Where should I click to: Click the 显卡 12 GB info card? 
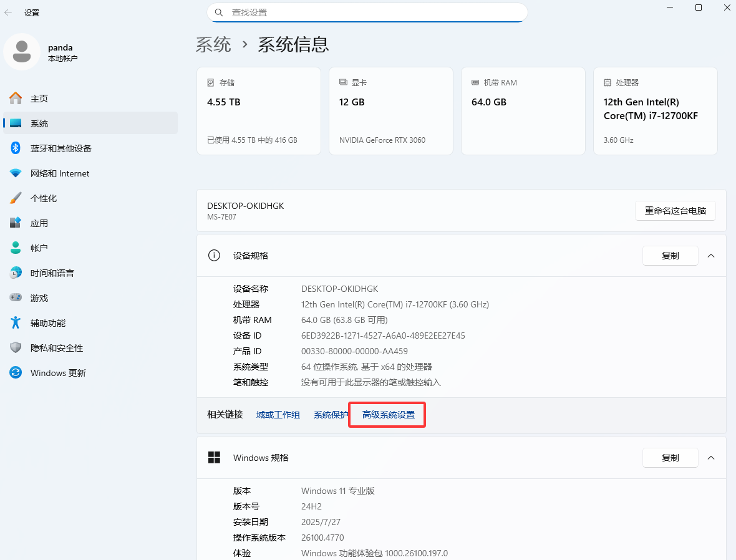coord(391,111)
